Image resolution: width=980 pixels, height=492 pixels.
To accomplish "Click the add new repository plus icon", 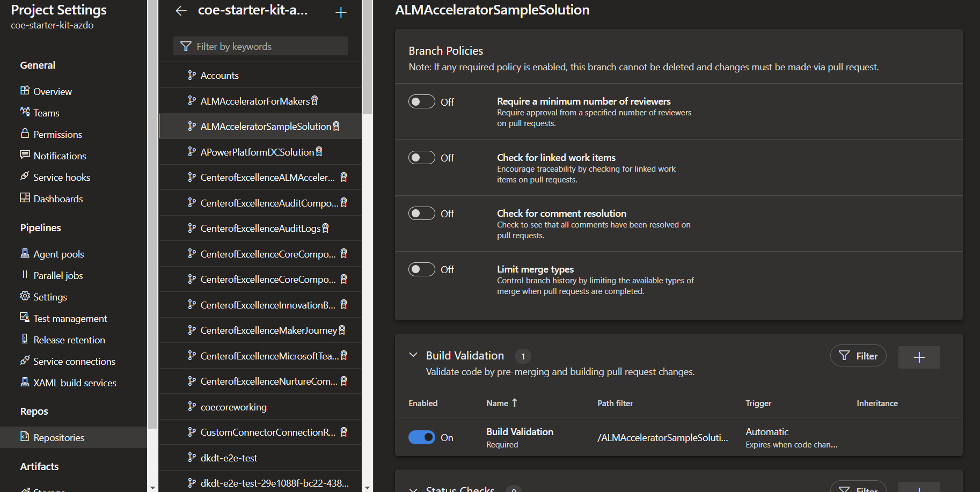I will [x=341, y=11].
